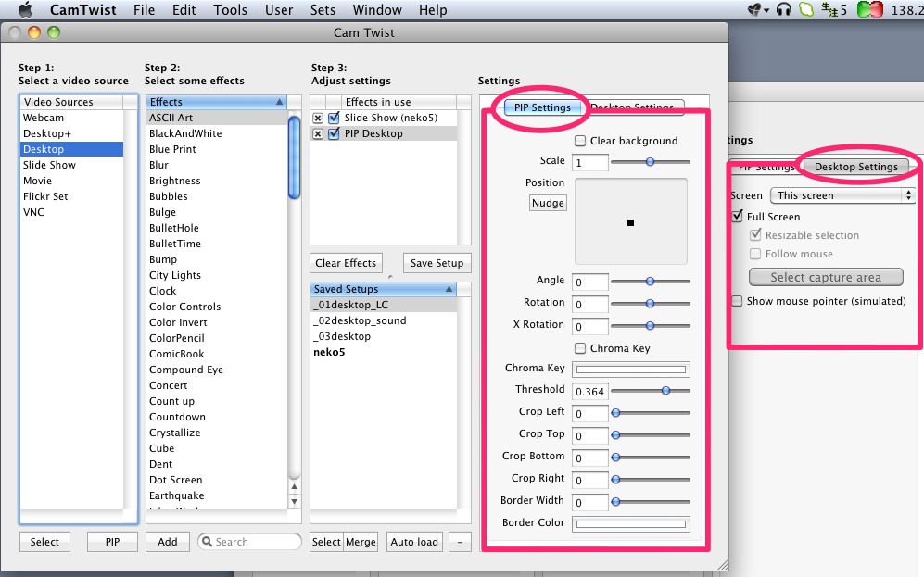This screenshot has height=577, width=924.
Task: Open the Apple menu
Action: 25,9
